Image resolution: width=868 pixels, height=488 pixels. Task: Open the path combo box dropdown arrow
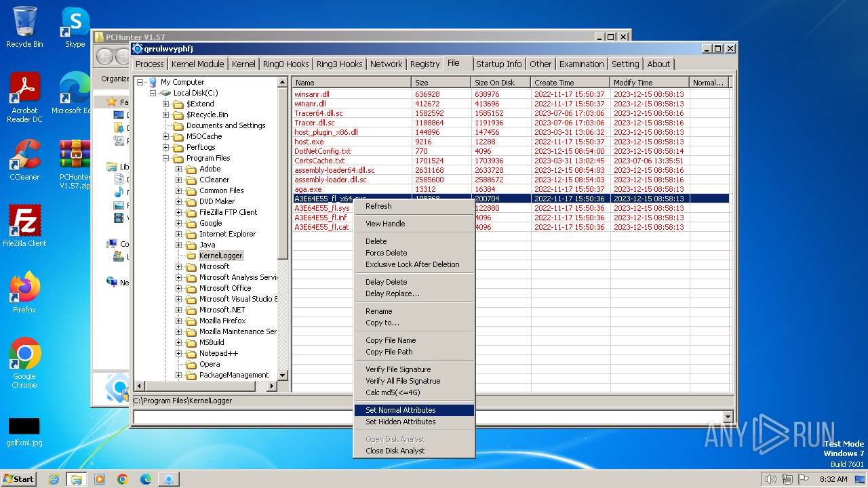[x=728, y=417]
